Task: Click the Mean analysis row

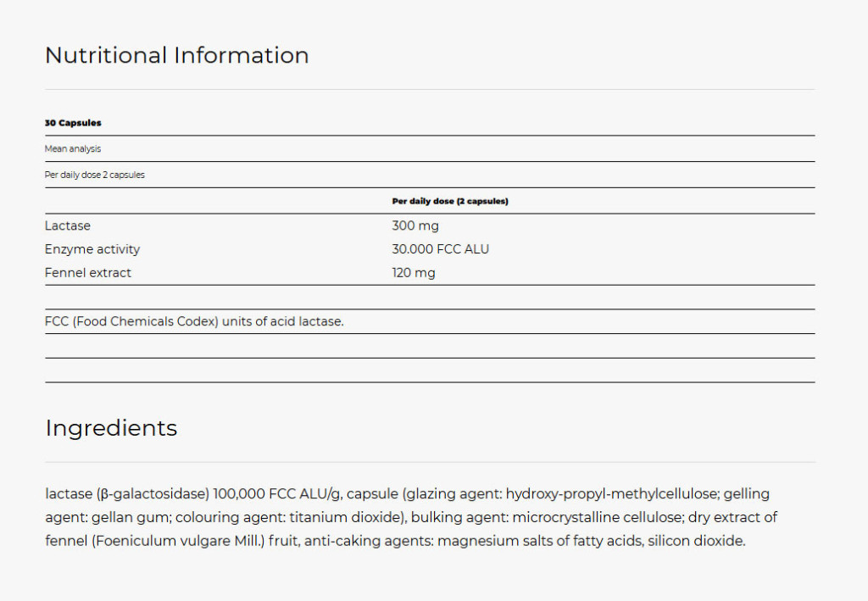Action: [x=73, y=149]
